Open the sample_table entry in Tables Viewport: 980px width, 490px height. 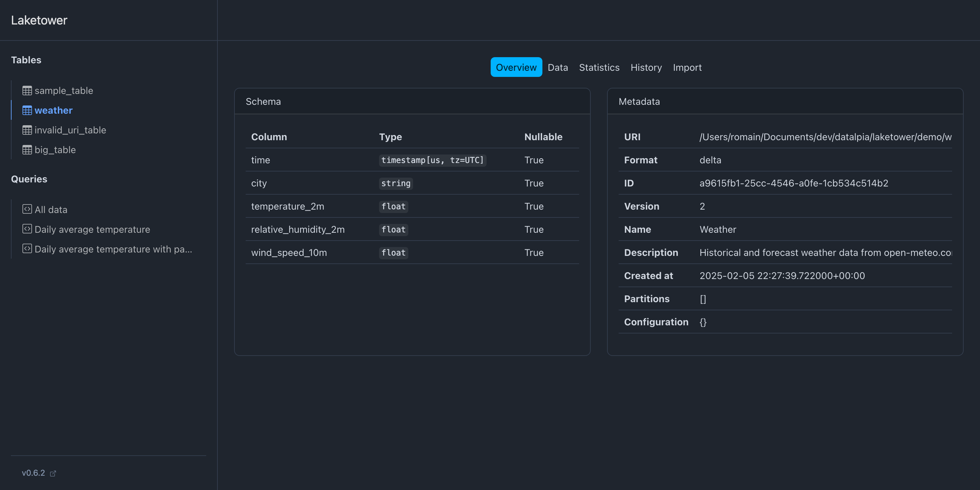coord(64,91)
